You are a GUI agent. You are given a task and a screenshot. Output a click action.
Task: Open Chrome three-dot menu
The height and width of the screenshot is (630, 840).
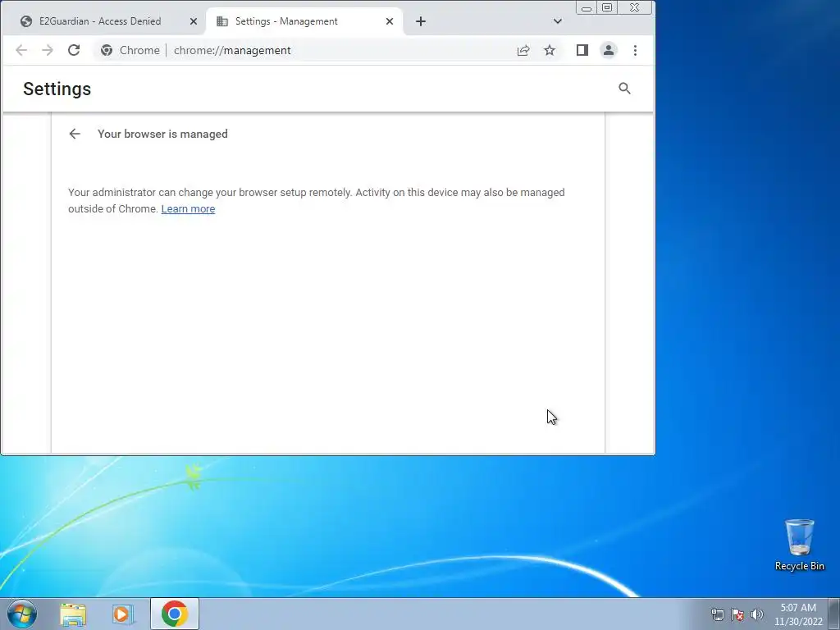click(635, 50)
